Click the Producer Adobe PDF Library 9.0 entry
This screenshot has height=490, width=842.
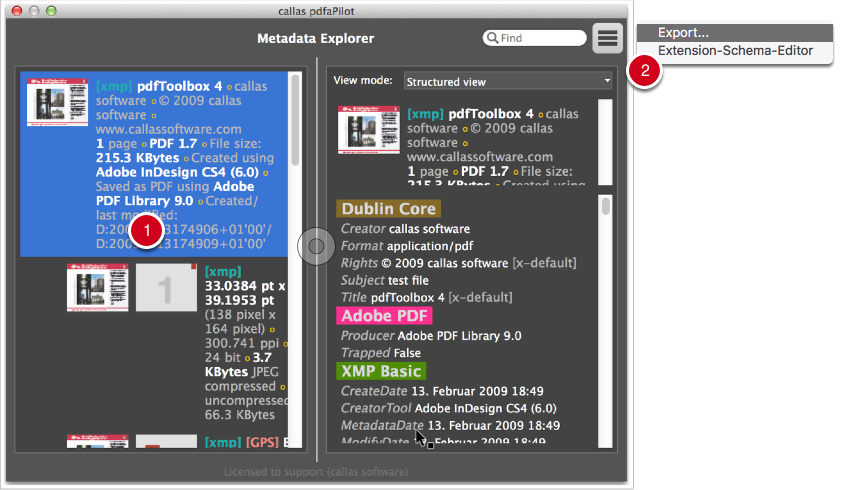point(431,336)
